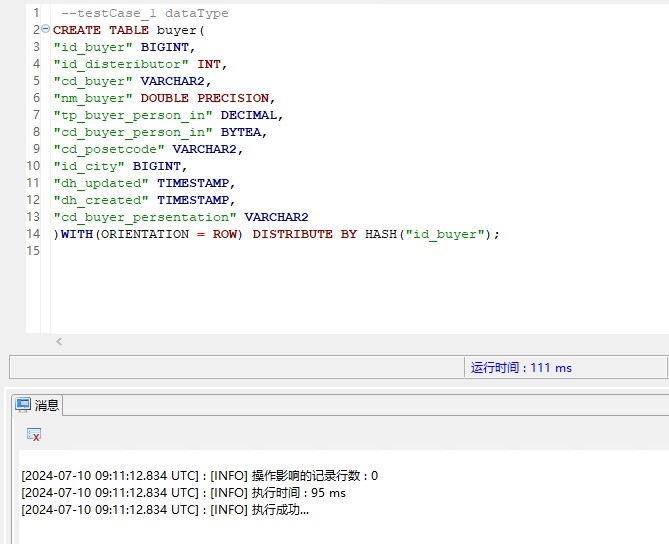Screen dimensions: 669x544
Task: Click the "dh_updated" TIMESTAMP line
Action: click(x=144, y=183)
